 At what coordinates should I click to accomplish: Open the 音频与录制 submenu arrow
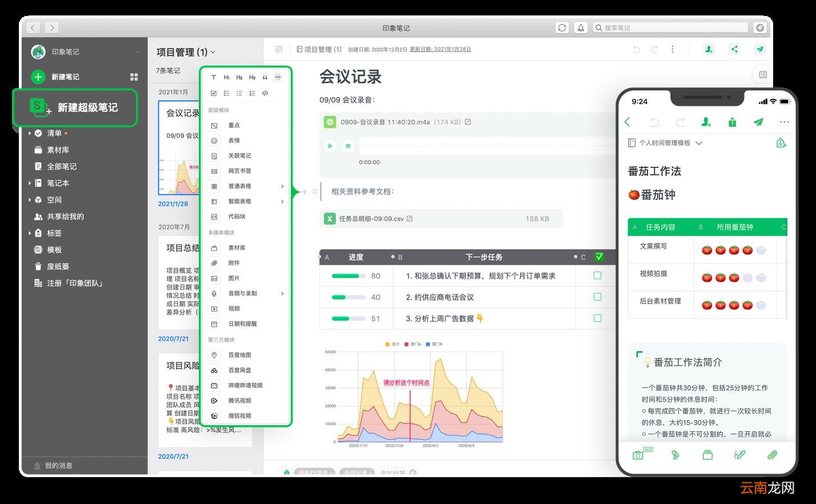282,293
